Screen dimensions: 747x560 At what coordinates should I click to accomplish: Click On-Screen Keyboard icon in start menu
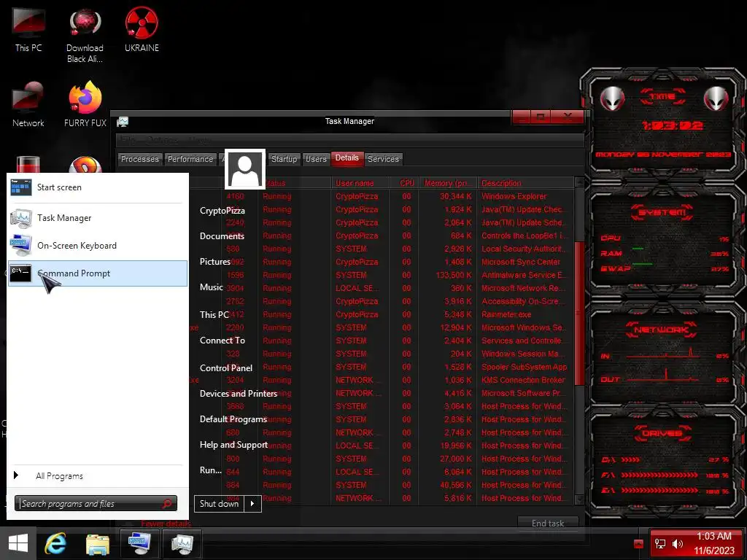21,245
